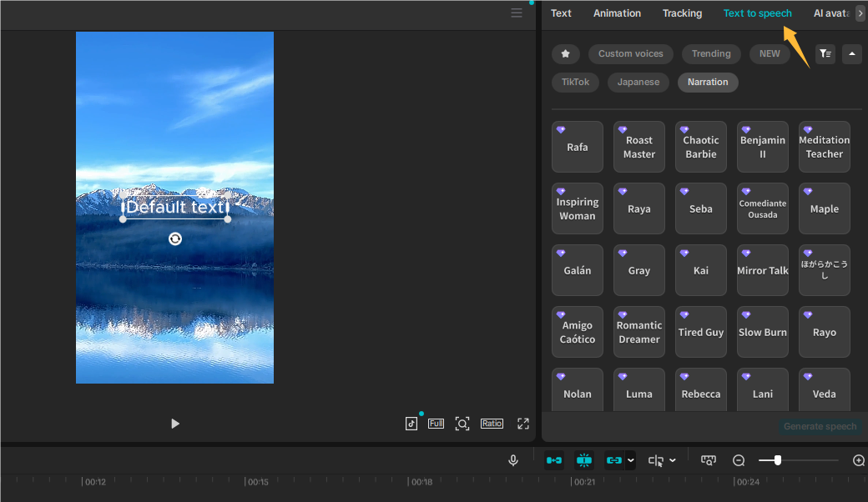This screenshot has width=868, height=502.
Task: Enter fullscreen preview mode
Action: tap(523, 424)
